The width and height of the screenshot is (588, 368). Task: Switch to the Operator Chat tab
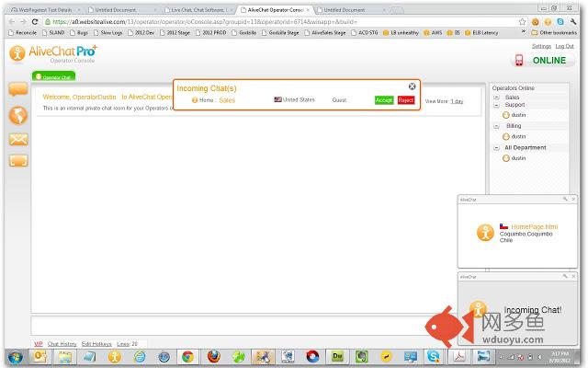pos(53,76)
